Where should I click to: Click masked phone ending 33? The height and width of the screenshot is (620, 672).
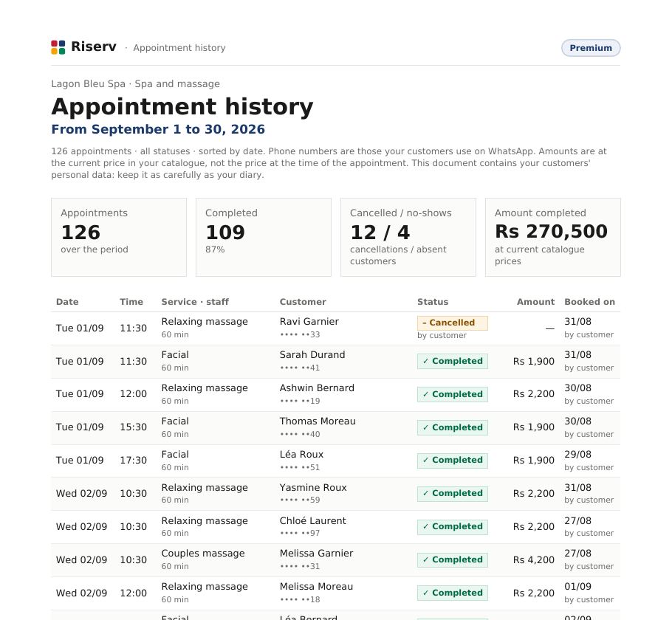[x=300, y=334]
